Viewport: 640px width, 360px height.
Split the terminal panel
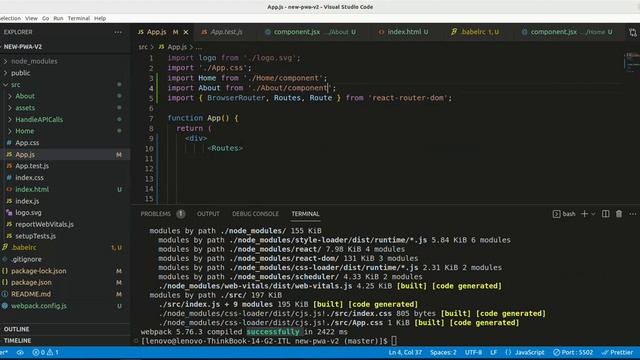pos(606,214)
